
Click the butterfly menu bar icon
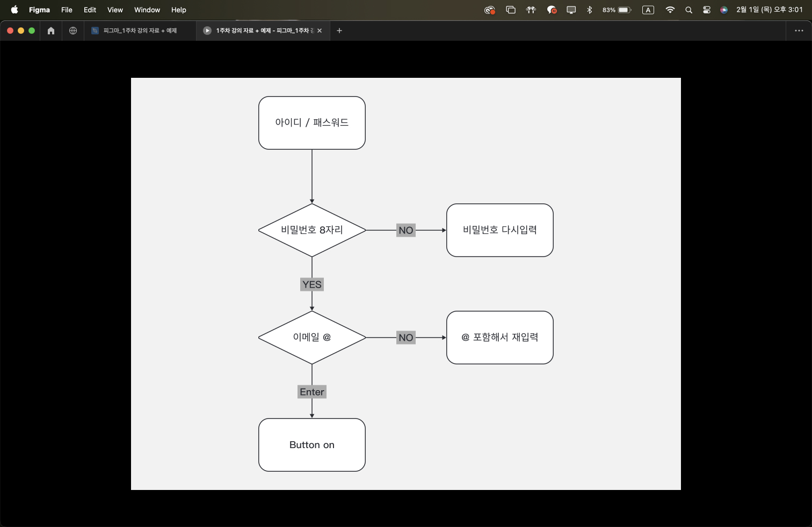(x=531, y=10)
